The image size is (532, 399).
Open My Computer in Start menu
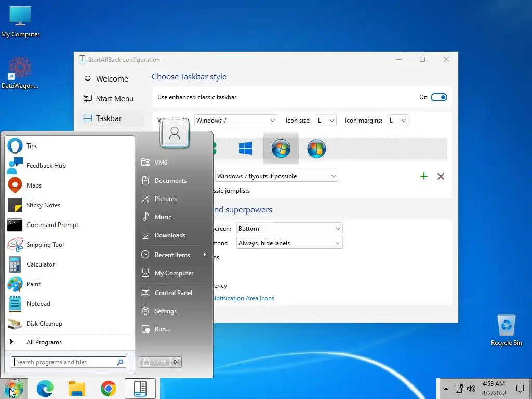point(174,273)
